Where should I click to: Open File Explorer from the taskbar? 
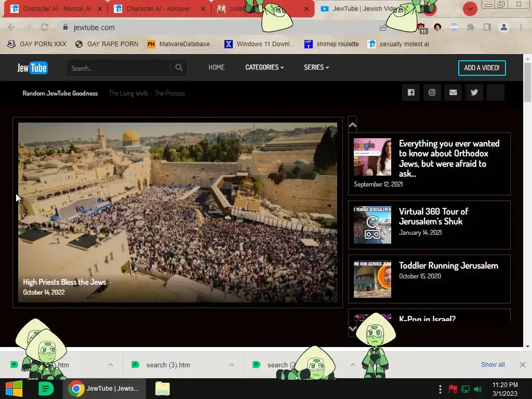point(163,389)
